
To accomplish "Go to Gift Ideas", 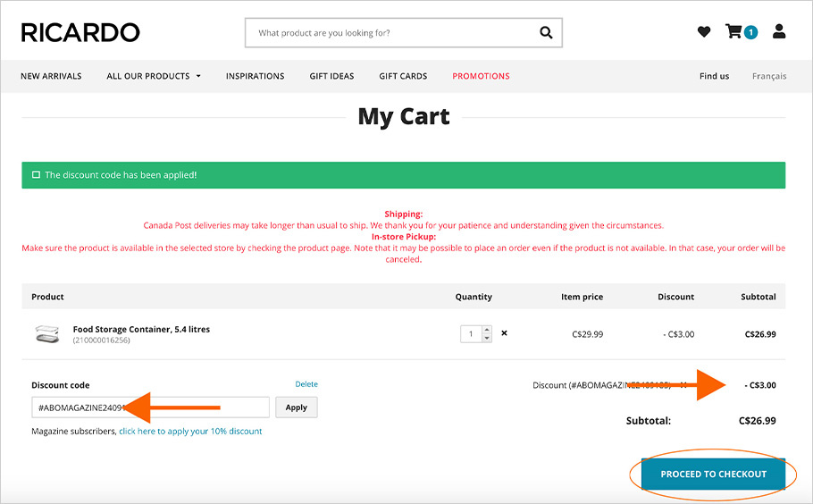I will [x=331, y=76].
